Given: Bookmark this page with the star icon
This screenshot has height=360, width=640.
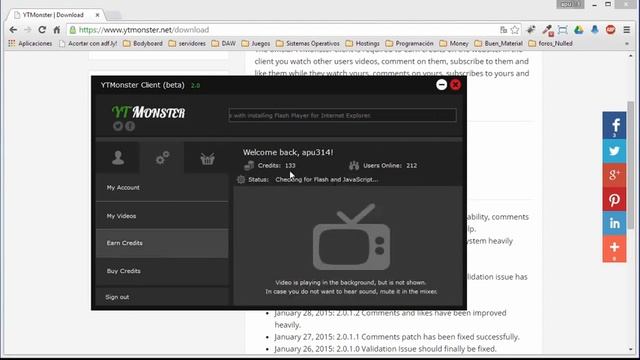Looking at the screenshot, I should (515, 30).
